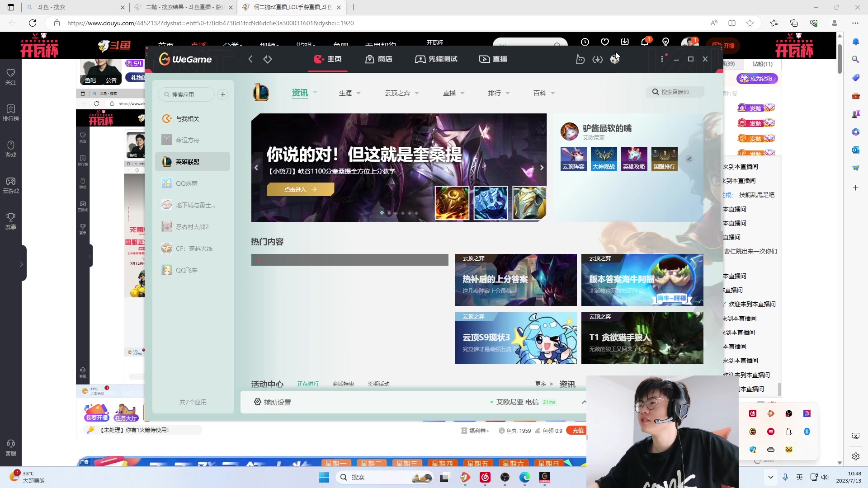Click the edit pencil beside shortcuts
Viewport: 868px width, 488px height.
click(689, 159)
